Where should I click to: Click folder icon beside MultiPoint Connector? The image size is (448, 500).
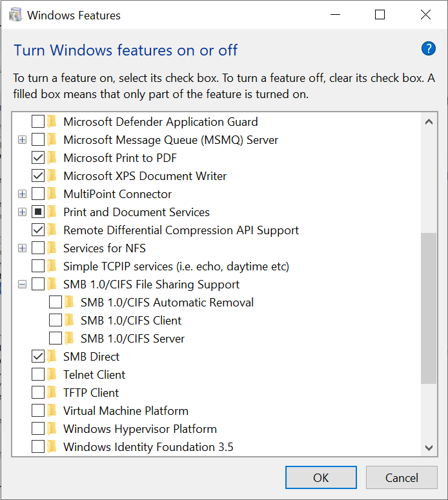tap(52, 194)
